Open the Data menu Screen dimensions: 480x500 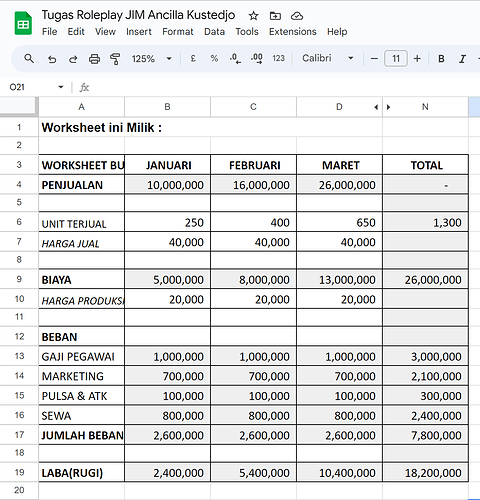point(214,32)
